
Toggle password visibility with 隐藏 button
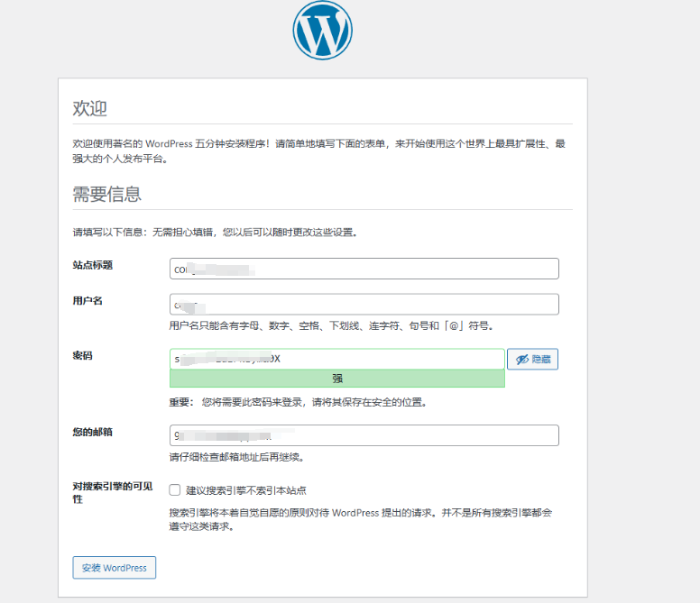[532, 359]
